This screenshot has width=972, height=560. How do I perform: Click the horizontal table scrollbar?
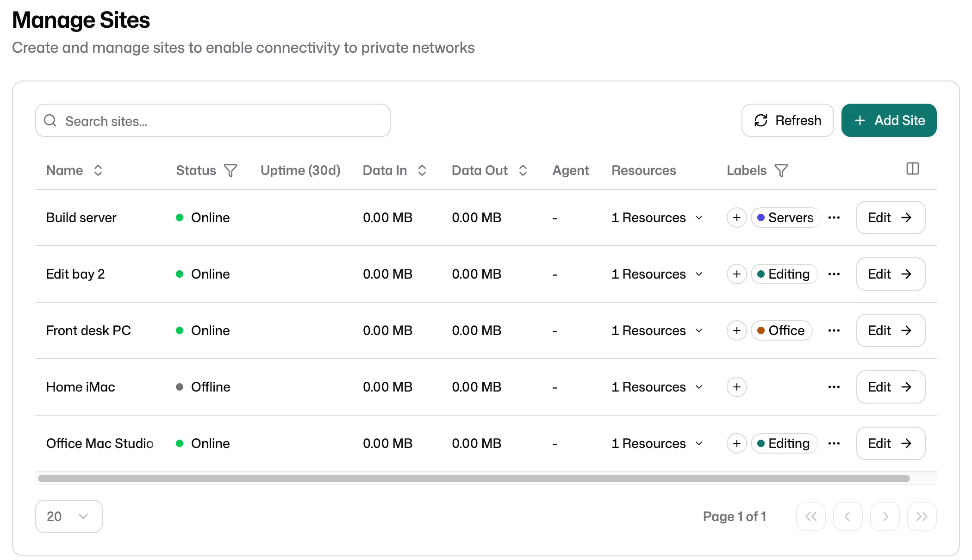(x=474, y=479)
